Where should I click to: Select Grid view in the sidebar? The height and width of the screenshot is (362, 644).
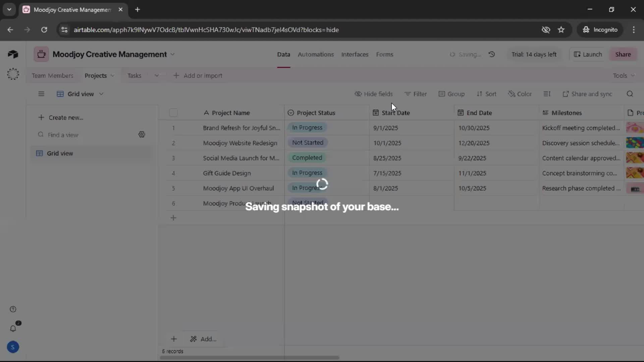click(92, 153)
